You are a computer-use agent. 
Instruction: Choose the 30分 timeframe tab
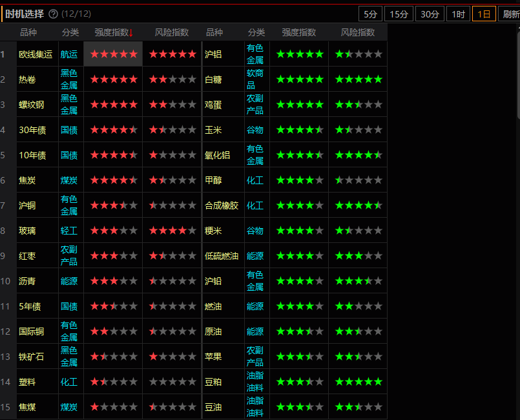[x=430, y=14]
